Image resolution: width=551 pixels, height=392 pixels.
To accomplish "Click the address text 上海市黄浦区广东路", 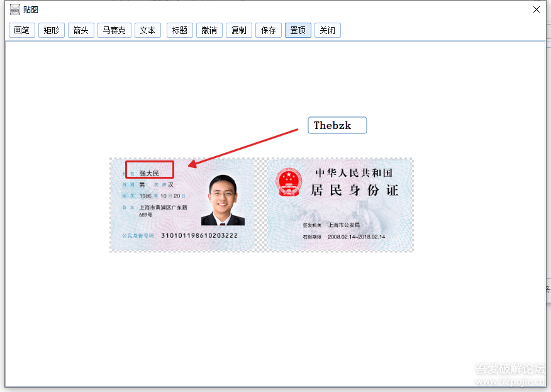I will tap(164, 208).
